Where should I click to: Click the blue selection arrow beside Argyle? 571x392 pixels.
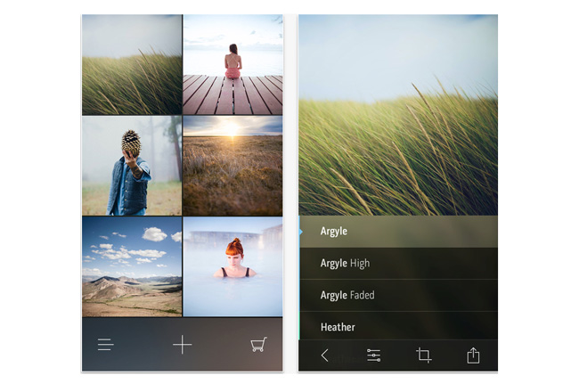pyautogui.click(x=301, y=232)
